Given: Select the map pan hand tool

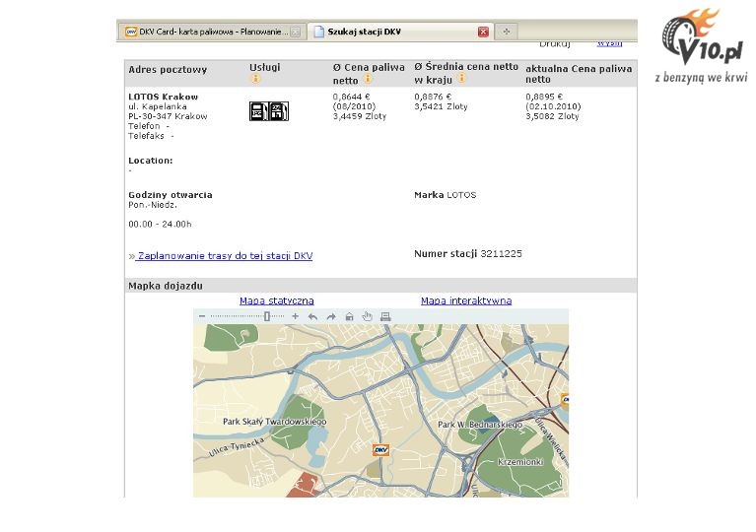Looking at the screenshot, I should pos(368,316).
